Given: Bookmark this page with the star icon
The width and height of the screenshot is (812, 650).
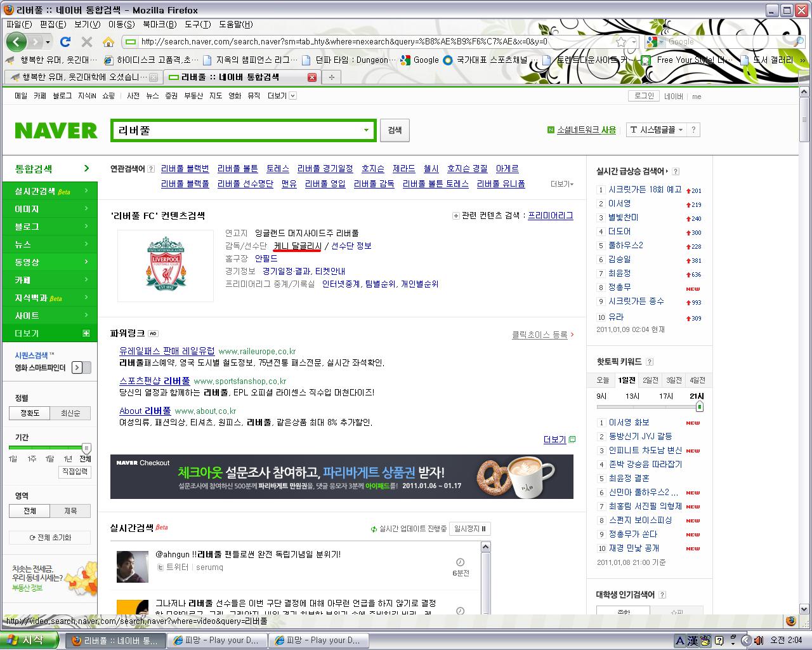Looking at the screenshot, I should click(621, 42).
